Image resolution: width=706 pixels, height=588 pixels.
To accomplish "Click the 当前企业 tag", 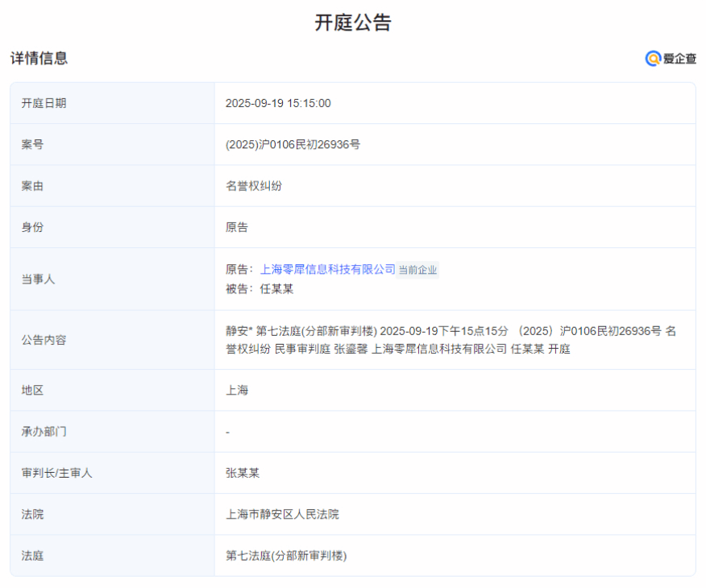I will pos(418,271).
